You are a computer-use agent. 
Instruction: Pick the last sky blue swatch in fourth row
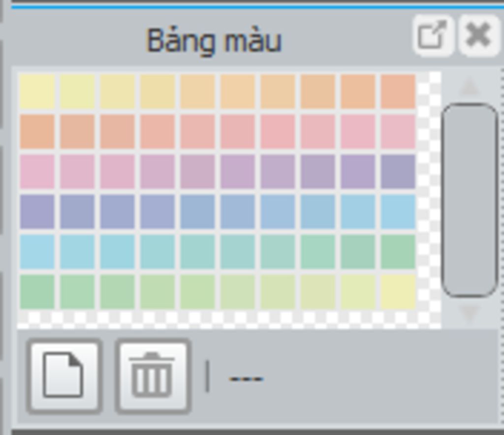pyautogui.click(x=398, y=212)
